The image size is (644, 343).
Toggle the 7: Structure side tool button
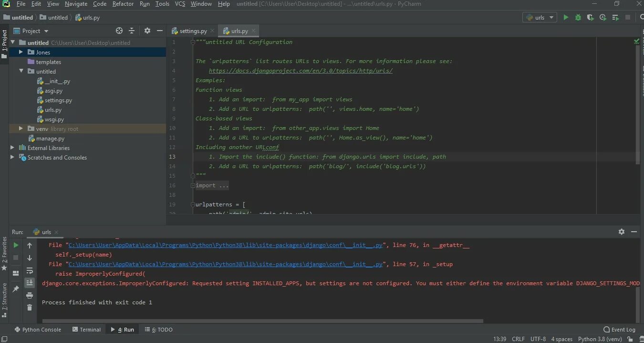4,301
